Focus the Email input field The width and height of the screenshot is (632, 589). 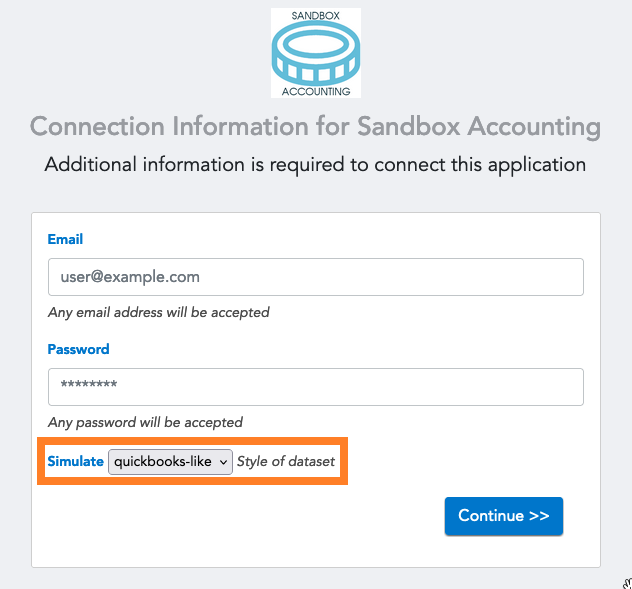click(316, 277)
